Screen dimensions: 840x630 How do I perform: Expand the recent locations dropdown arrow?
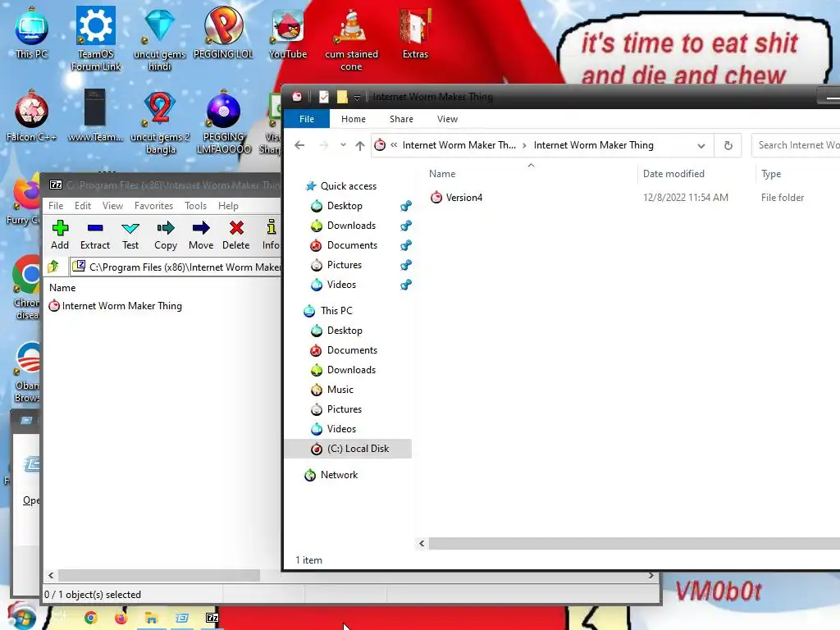click(x=343, y=145)
